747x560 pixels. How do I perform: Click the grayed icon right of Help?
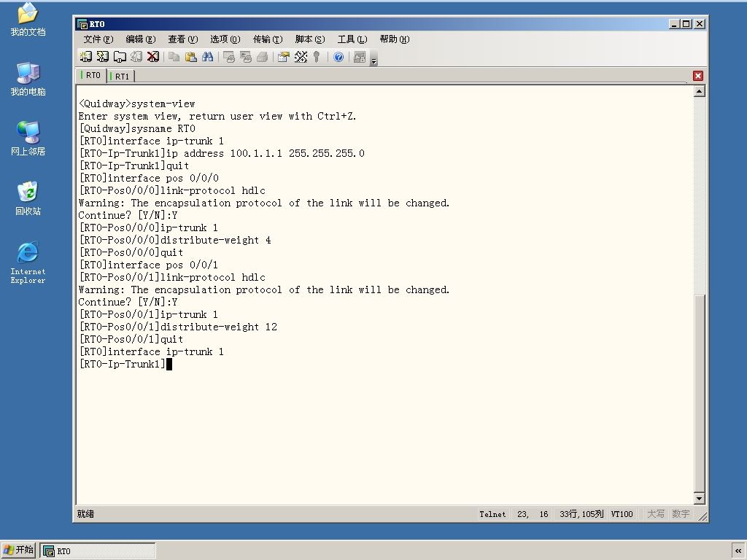coord(360,57)
